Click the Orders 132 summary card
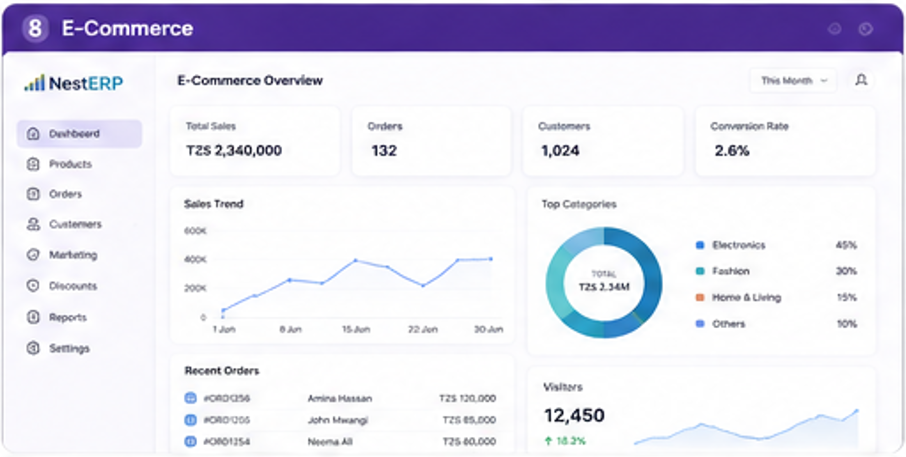The width and height of the screenshot is (906, 457). [432, 141]
